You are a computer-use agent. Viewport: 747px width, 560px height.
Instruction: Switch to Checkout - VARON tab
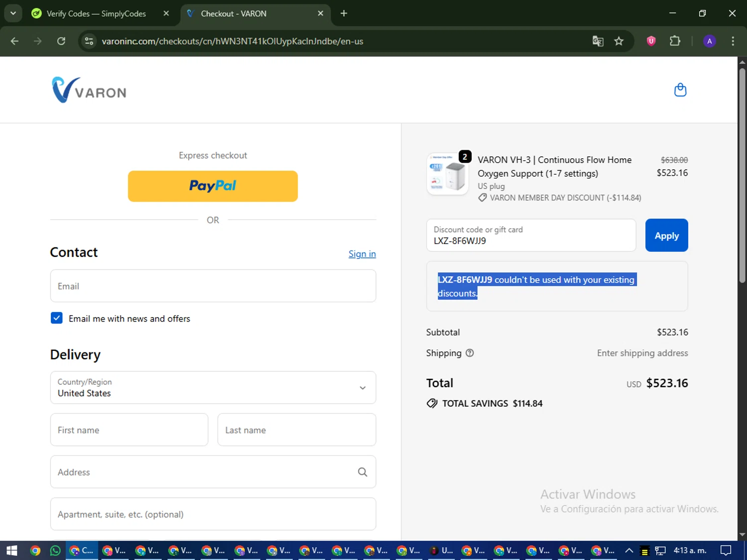(234, 13)
